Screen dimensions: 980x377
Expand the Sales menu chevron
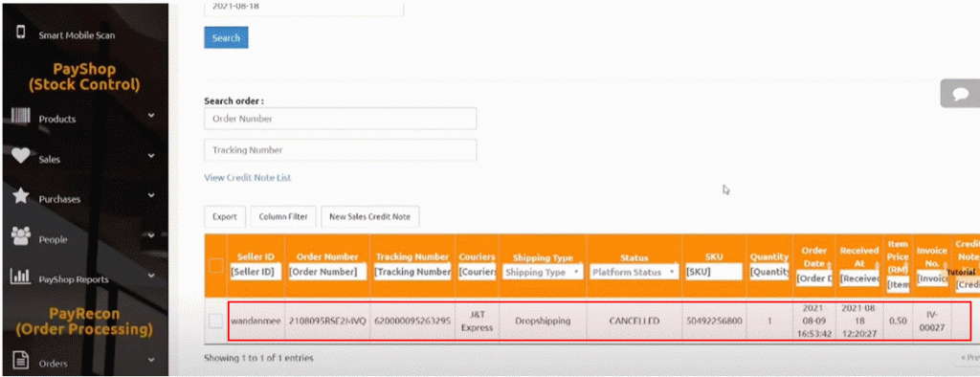click(151, 156)
